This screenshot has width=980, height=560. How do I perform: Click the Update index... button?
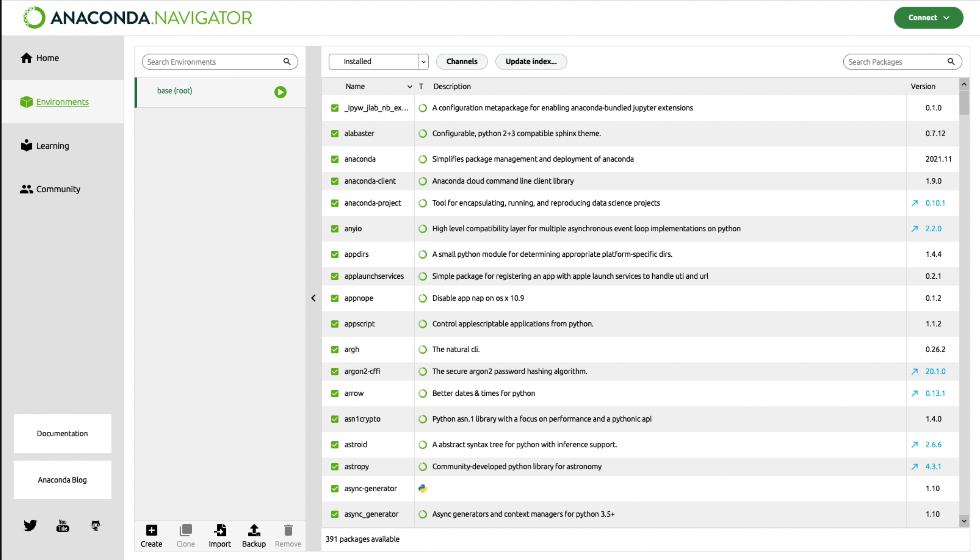tap(531, 61)
